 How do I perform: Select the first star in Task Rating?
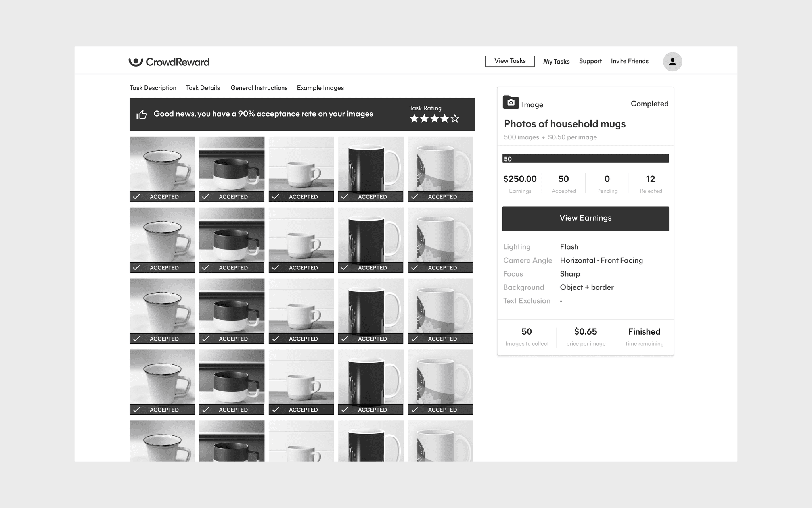[x=414, y=119]
